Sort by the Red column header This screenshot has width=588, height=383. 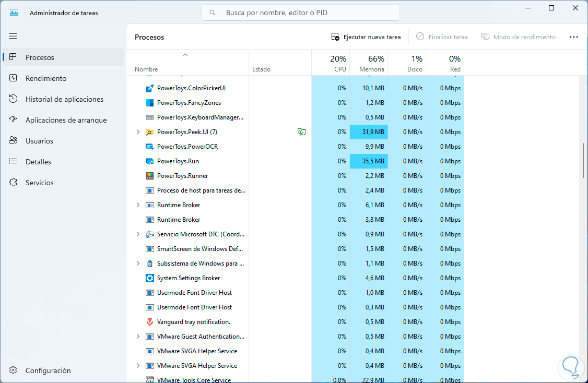(x=445, y=63)
